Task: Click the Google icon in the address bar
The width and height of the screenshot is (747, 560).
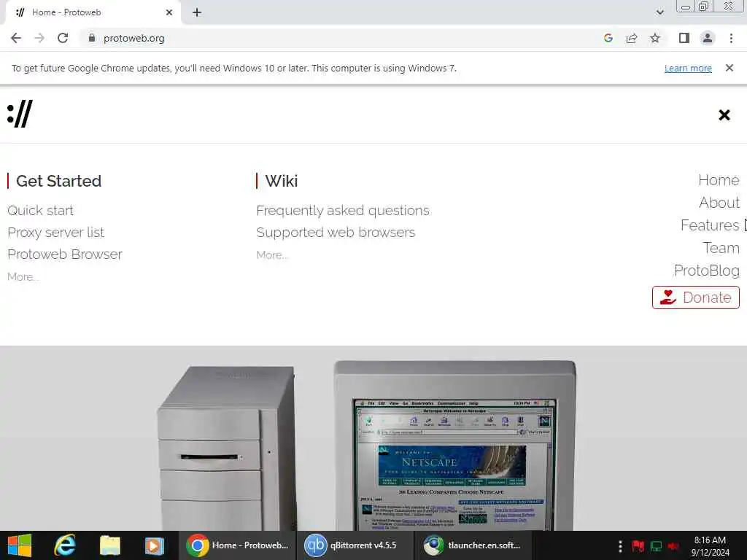Action: click(x=608, y=38)
